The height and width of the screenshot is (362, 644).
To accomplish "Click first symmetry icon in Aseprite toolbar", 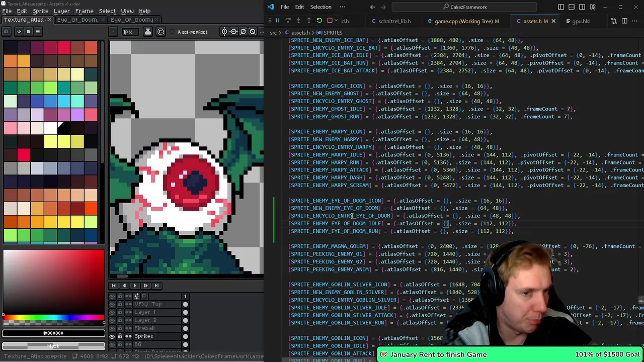I will click(224, 32).
